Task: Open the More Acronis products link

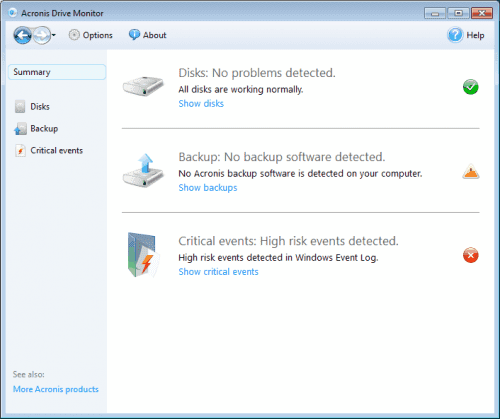Action: pyautogui.click(x=56, y=389)
